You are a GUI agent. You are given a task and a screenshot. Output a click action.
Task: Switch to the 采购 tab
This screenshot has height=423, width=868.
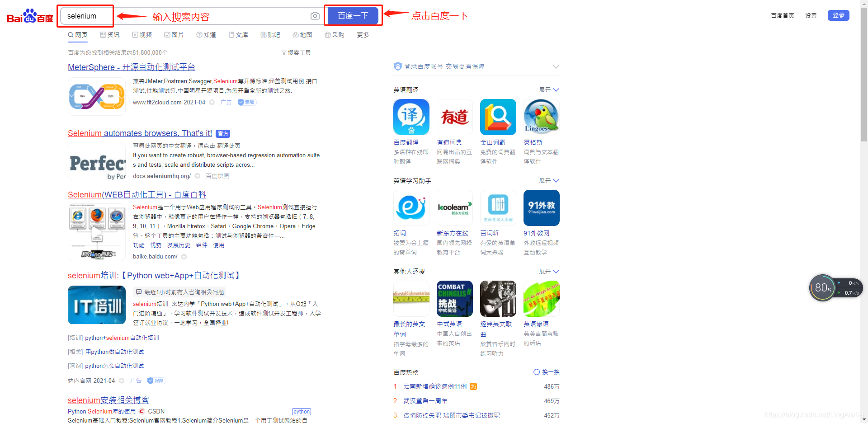coord(335,35)
